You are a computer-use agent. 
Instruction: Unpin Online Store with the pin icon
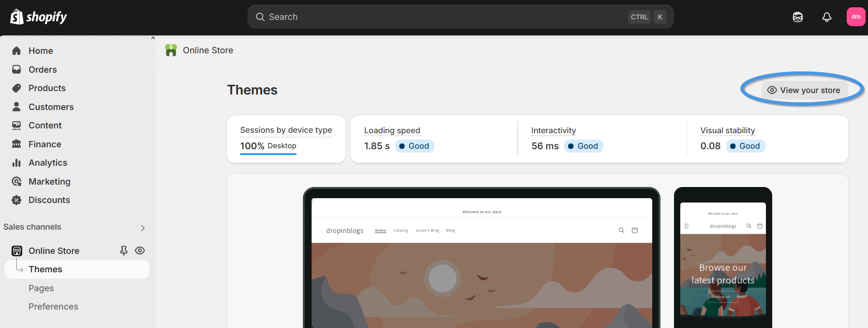click(x=124, y=250)
